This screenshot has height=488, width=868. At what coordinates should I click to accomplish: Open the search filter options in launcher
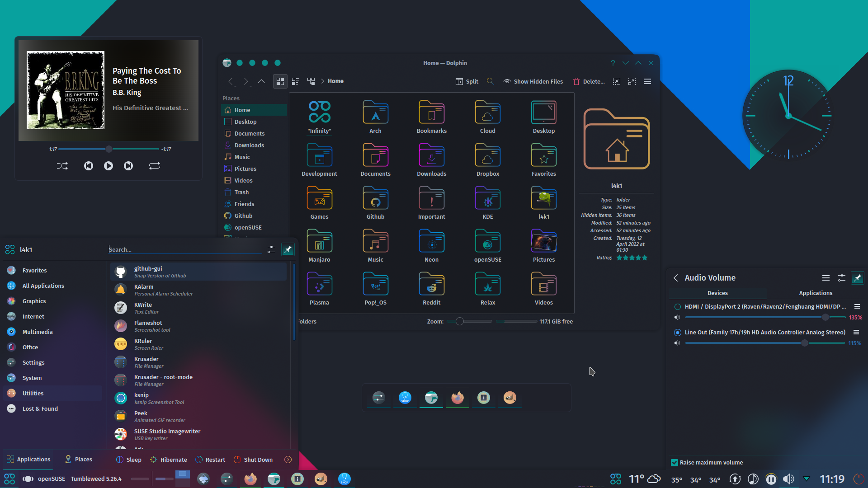(271, 249)
